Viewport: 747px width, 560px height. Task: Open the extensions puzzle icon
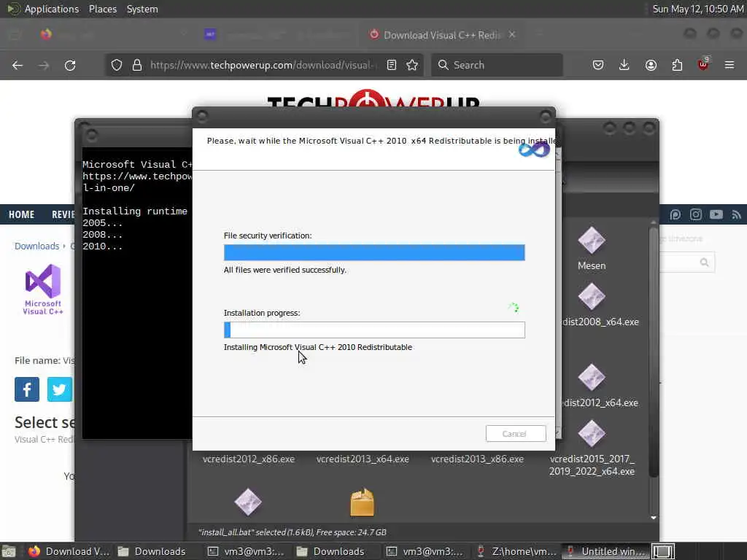677,65
